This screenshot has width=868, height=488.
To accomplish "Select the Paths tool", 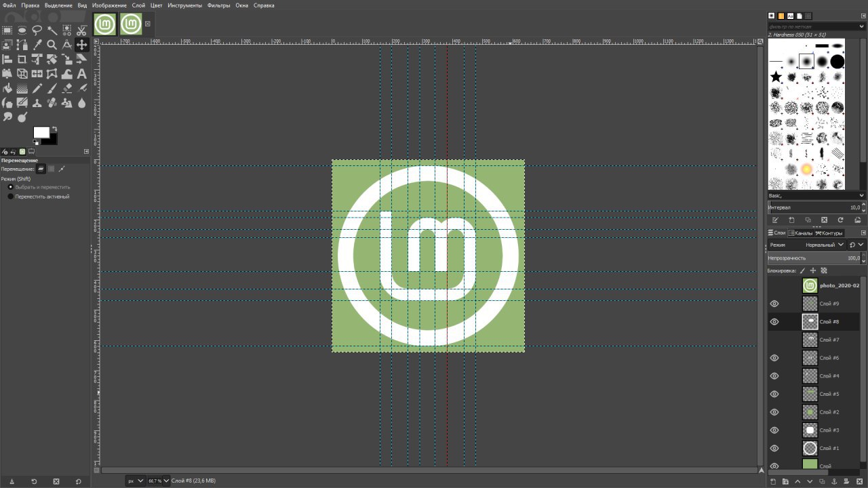I will [x=22, y=45].
